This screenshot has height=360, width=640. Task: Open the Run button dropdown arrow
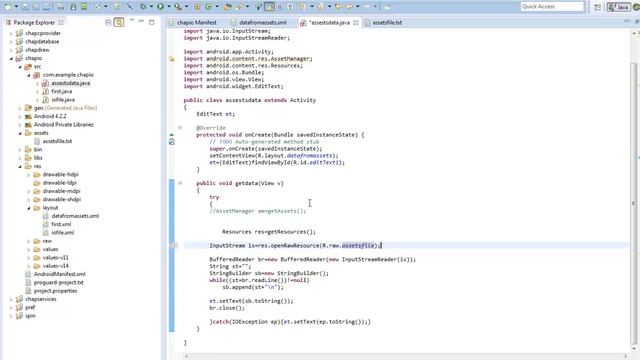(x=168, y=7)
